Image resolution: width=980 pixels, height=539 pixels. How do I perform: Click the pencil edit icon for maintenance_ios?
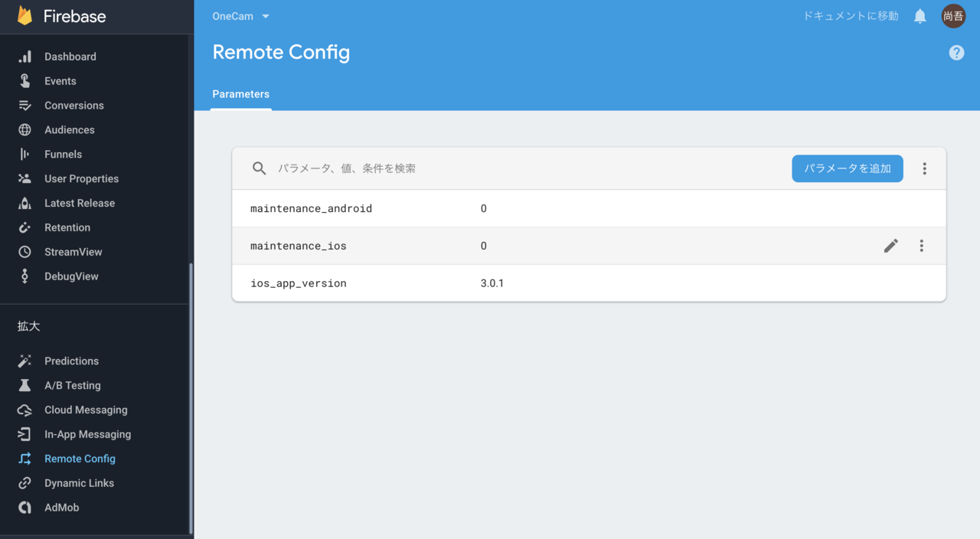[x=891, y=246]
